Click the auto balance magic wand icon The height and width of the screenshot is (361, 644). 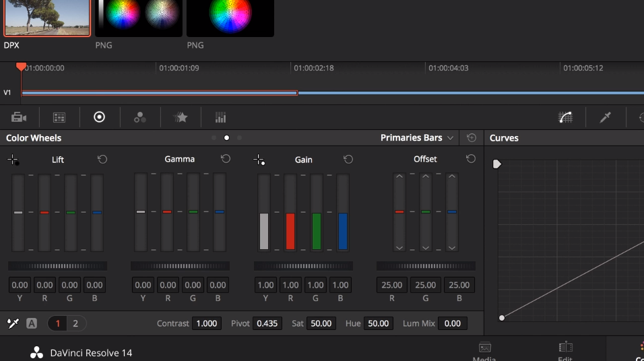(13, 324)
